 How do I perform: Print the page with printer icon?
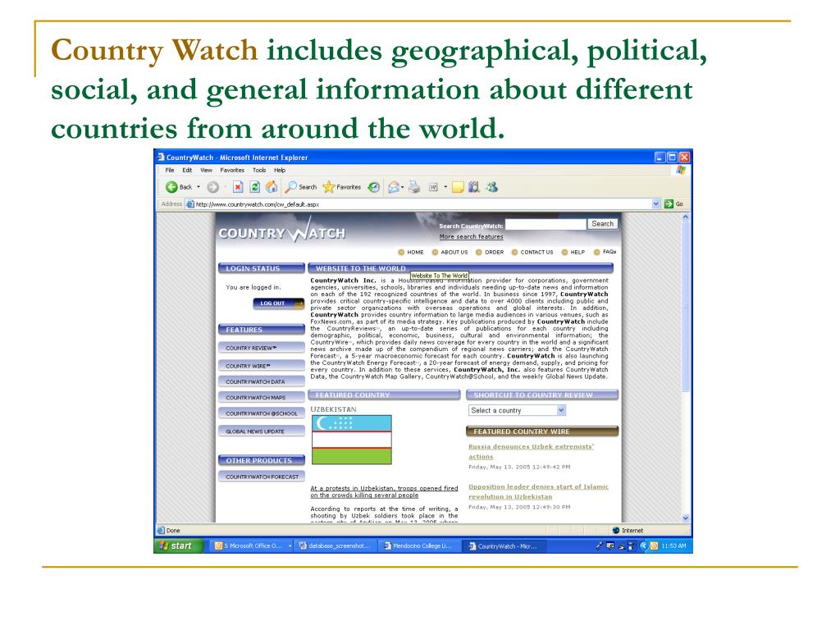pyautogui.click(x=414, y=187)
